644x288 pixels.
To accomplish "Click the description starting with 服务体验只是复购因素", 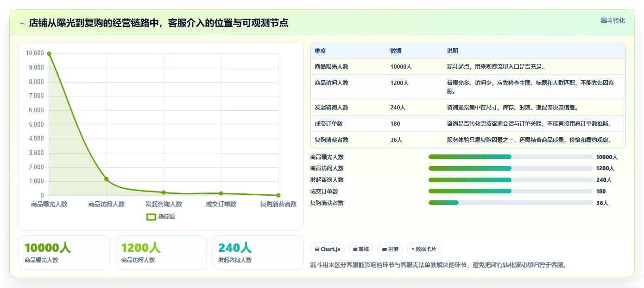I will (x=530, y=140).
